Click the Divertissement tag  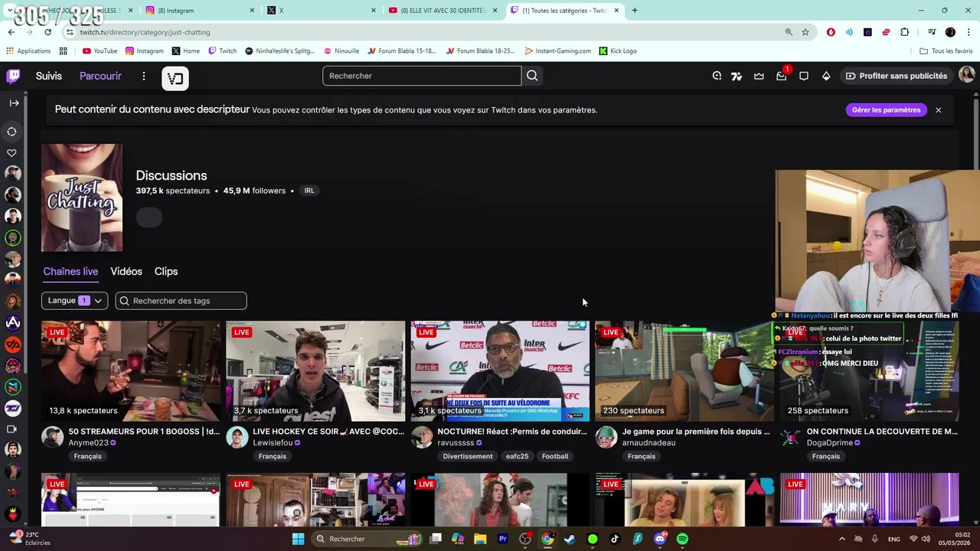[x=468, y=456]
